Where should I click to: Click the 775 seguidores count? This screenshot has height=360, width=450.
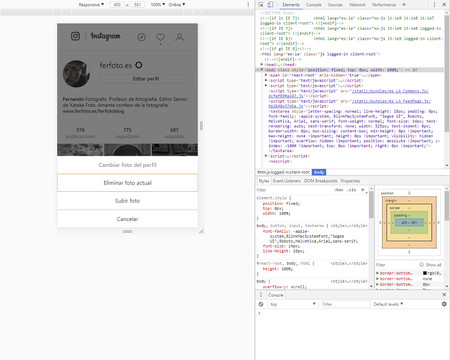[127, 133]
